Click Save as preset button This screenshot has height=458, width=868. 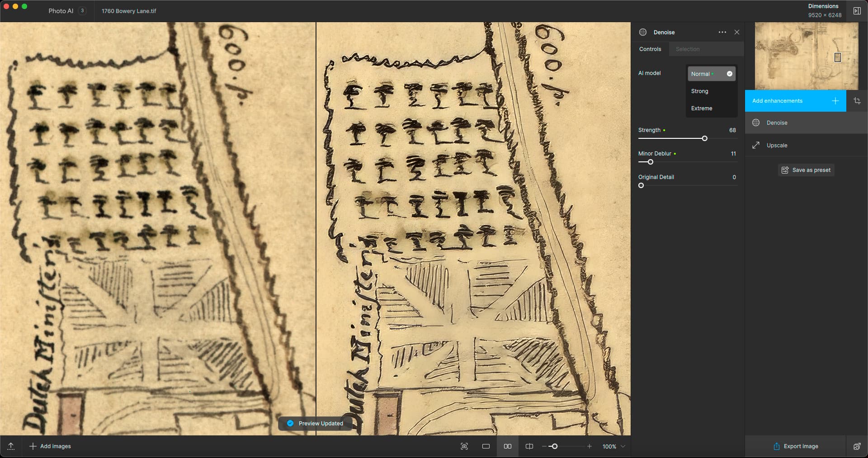tap(806, 170)
